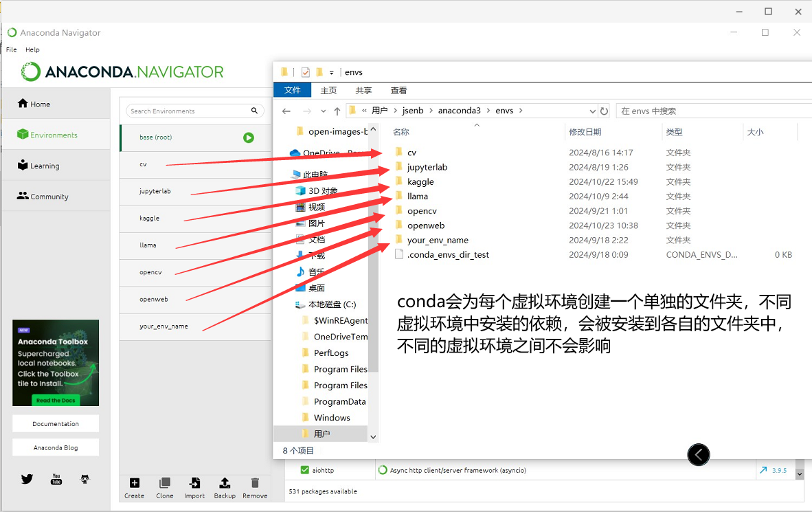Viewport: 812px width, 512px height.
Task: Click the Clone environment icon
Action: pyautogui.click(x=165, y=483)
